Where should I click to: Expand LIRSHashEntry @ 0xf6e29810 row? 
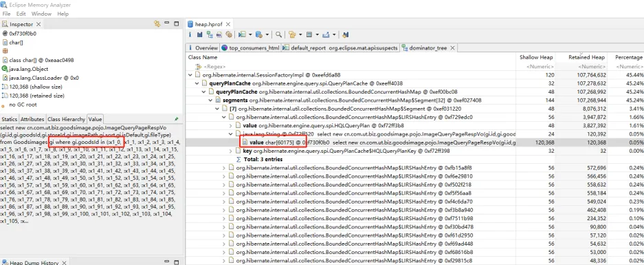(224, 176)
